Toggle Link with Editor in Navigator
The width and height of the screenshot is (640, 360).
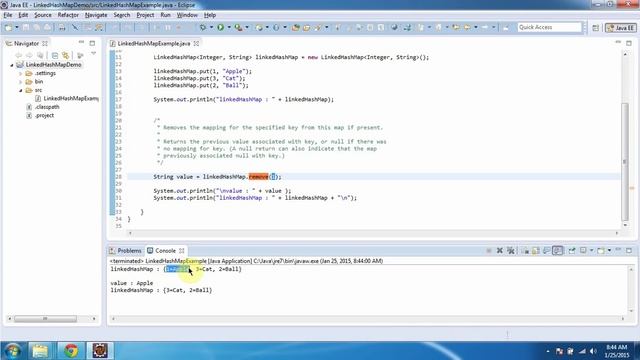[x=65, y=55]
